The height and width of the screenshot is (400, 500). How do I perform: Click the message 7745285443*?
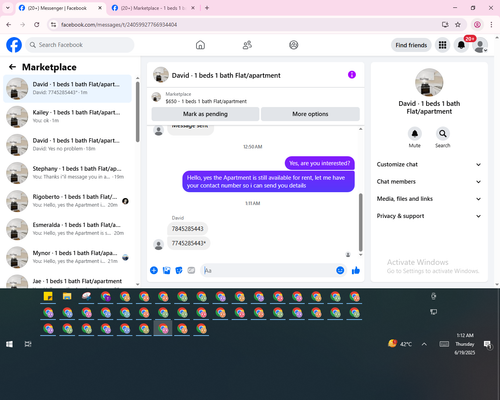(x=189, y=243)
